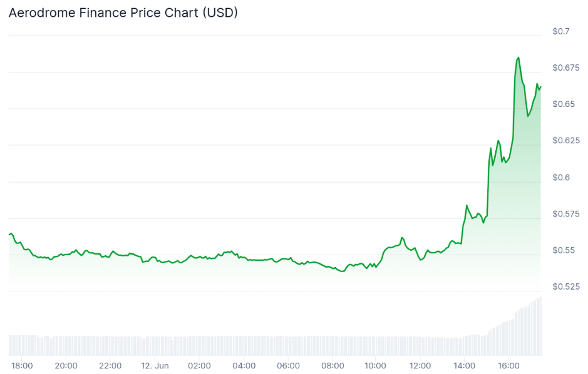Select the 20:00 time axis label

pyautogui.click(x=66, y=366)
